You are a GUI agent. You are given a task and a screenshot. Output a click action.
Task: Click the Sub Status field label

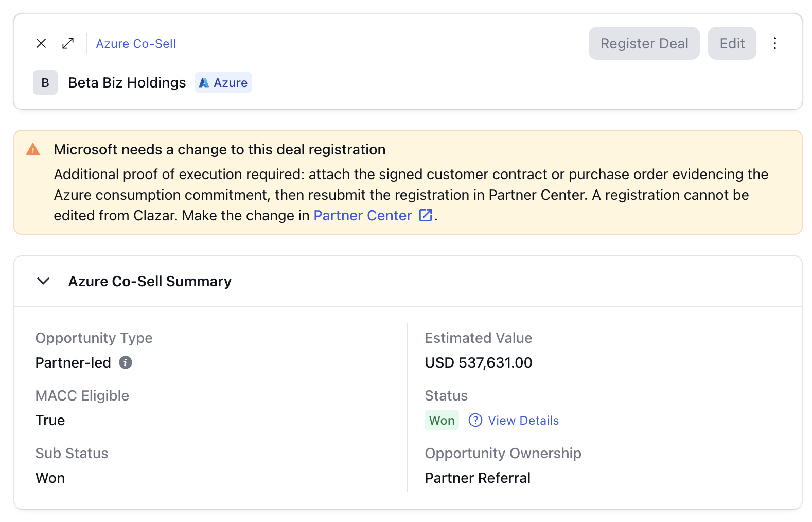[72, 453]
